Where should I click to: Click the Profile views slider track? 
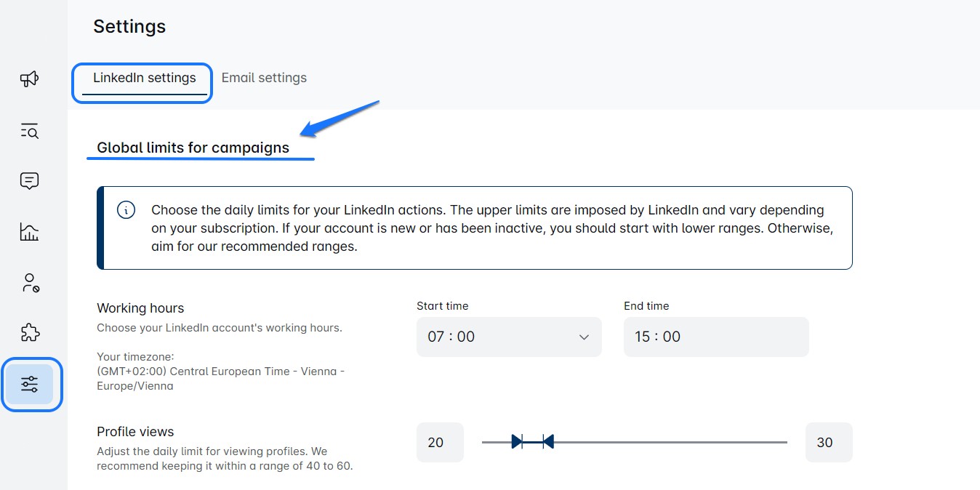click(669, 441)
